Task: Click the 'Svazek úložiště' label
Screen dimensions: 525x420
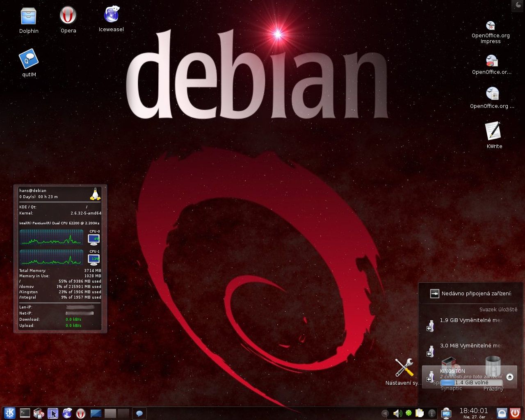Action: pyautogui.click(x=498, y=310)
